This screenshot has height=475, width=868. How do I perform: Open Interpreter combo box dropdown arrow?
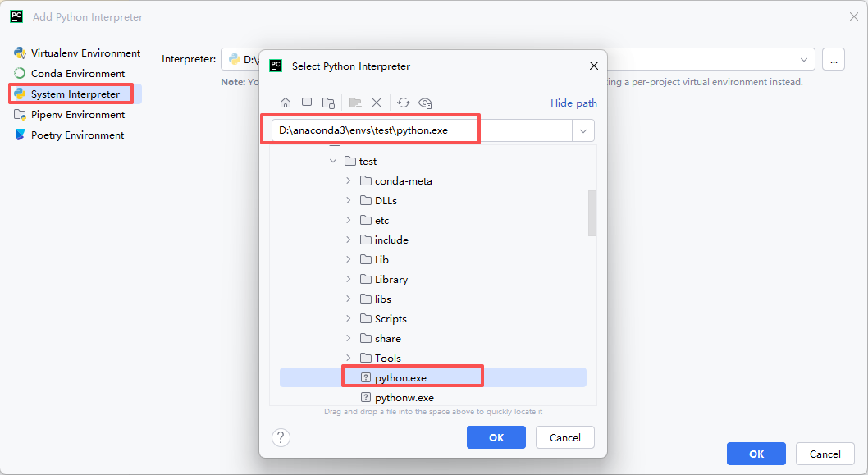click(804, 59)
